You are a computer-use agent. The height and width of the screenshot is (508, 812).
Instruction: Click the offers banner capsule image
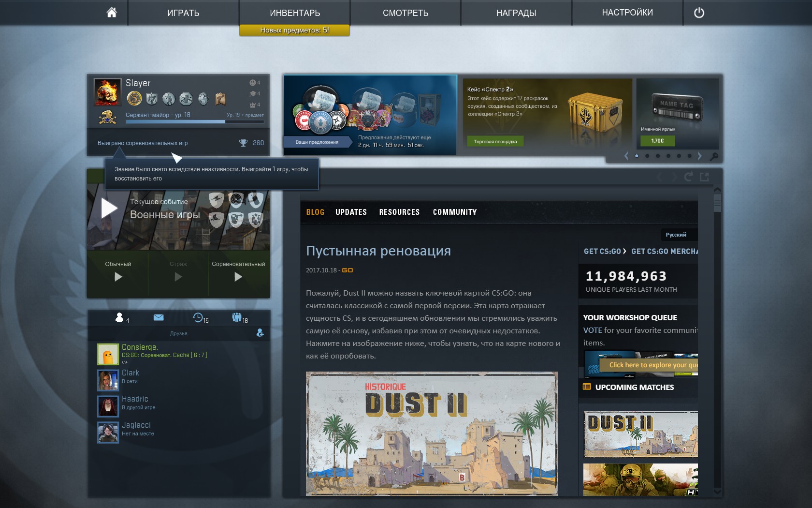370,115
